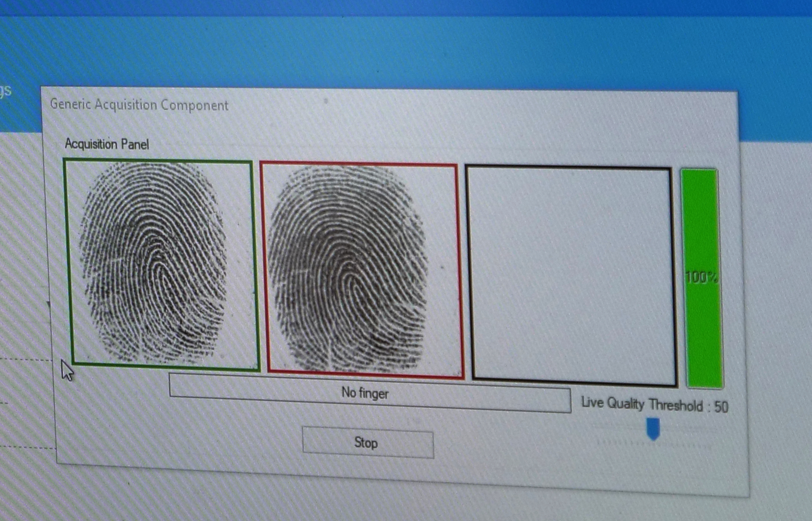Click the empty black-bordered acquisition box
Viewport: 812px width, 521px height.
[570, 276]
